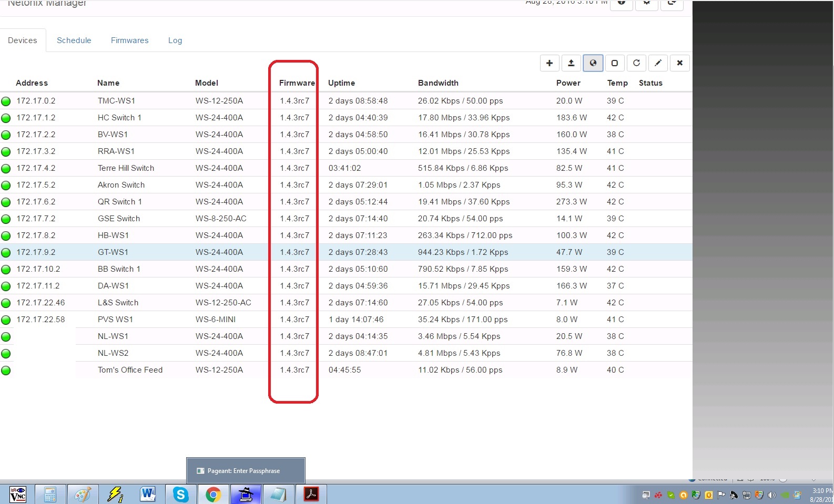Open Google Chrome from the taskbar
Screen dimensions: 834x504
pos(213,495)
